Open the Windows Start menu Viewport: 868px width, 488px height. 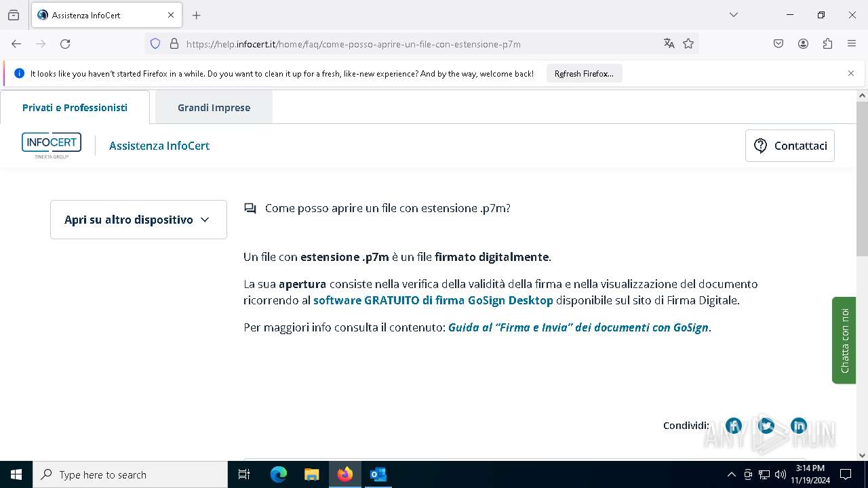(x=16, y=474)
